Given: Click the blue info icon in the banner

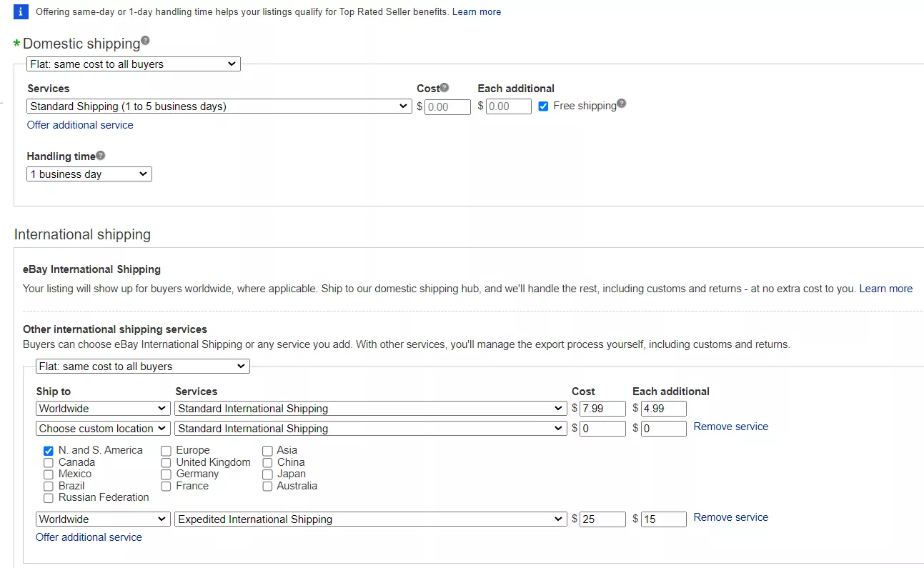Looking at the screenshot, I should click(x=21, y=11).
